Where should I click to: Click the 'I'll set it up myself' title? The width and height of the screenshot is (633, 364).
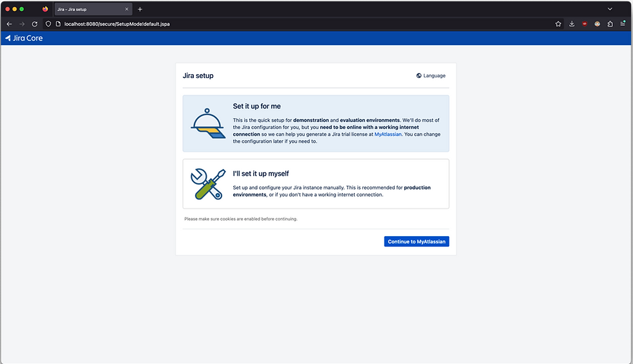tap(261, 174)
